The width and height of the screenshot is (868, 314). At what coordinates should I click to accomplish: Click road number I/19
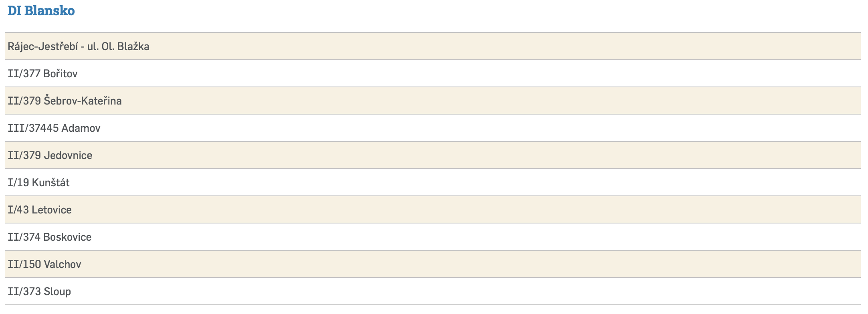pos(18,183)
